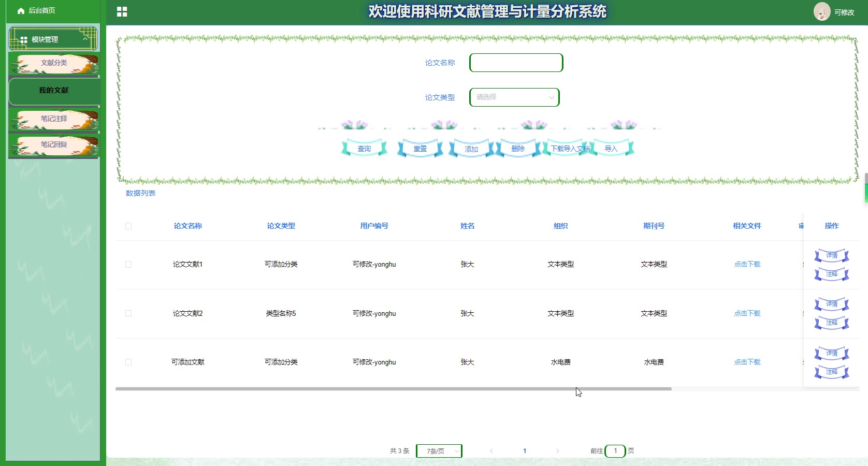Click the 可修改 username text
This screenshot has height=466, width=868.
pyautogui.click(x=844, y=12)
